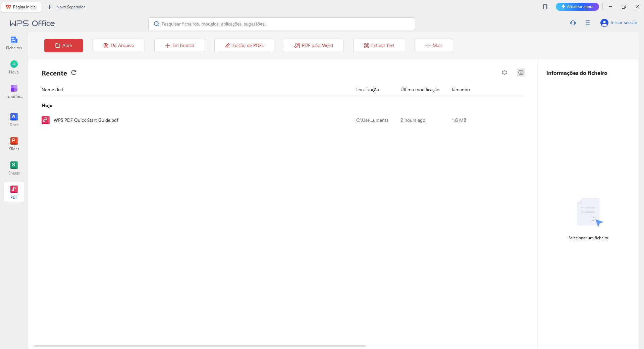Open the hamburger main menu
Viewport: 644px width, 349px height.
[x=588, y=23]
